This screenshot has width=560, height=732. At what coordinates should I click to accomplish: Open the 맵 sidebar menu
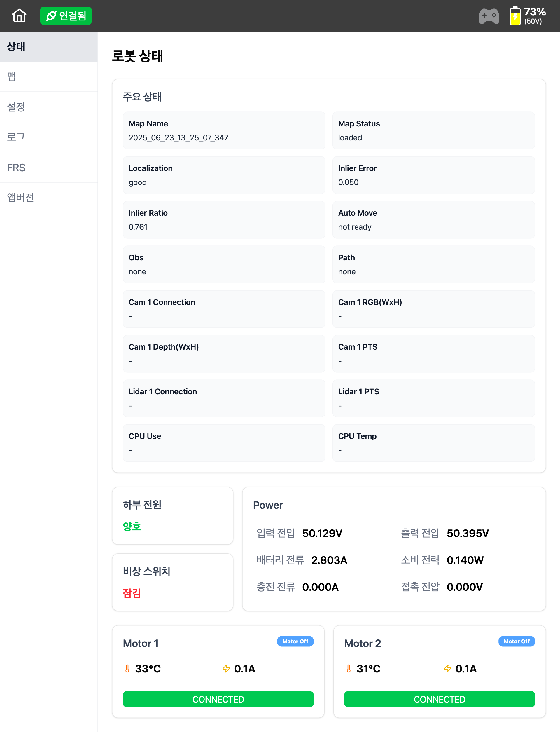[x=49, y=77]
